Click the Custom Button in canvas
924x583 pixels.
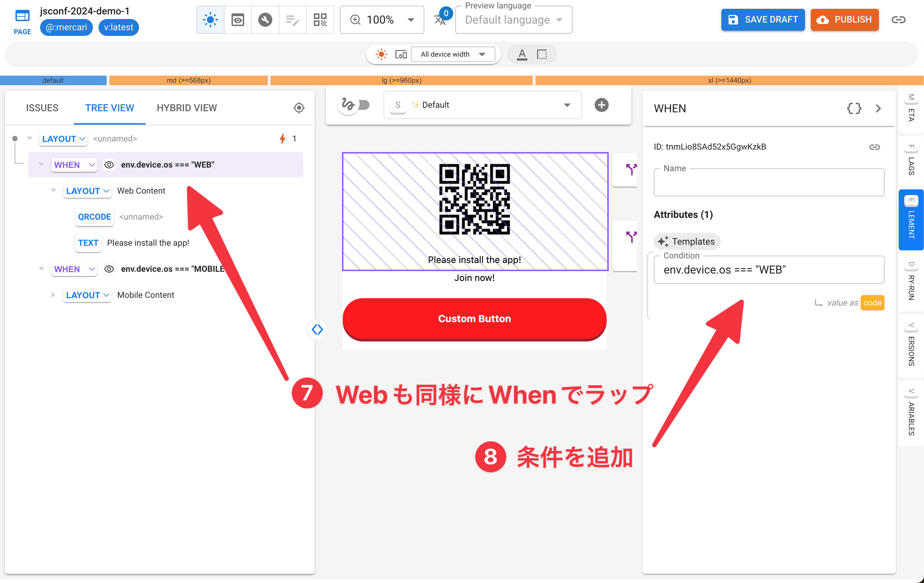(x=475, y=319)
